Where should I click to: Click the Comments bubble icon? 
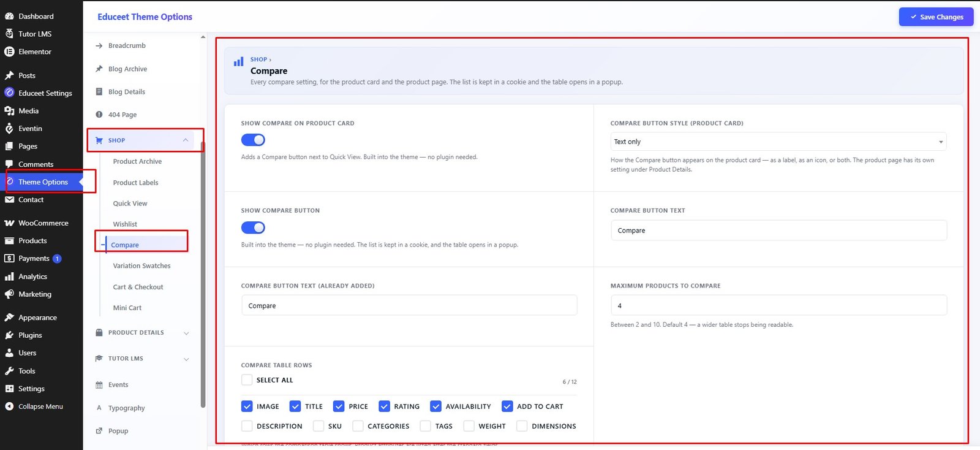[x=9, y=164]
